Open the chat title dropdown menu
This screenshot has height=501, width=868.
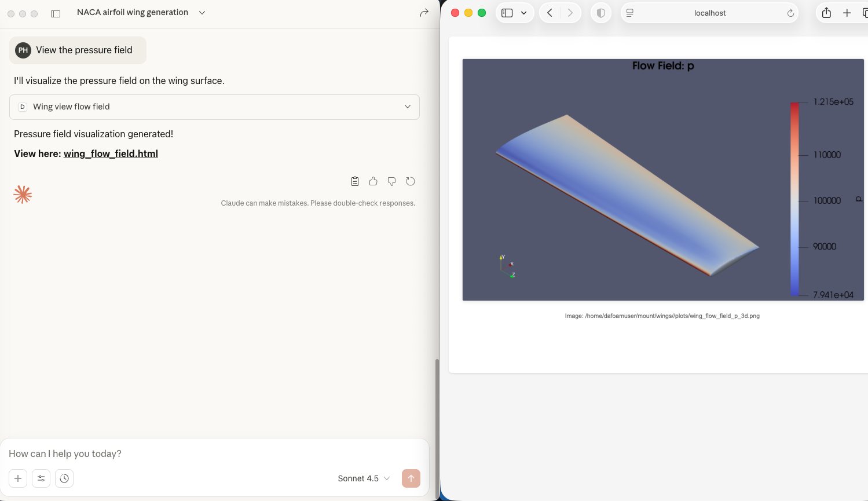click(x=202, y=13)
